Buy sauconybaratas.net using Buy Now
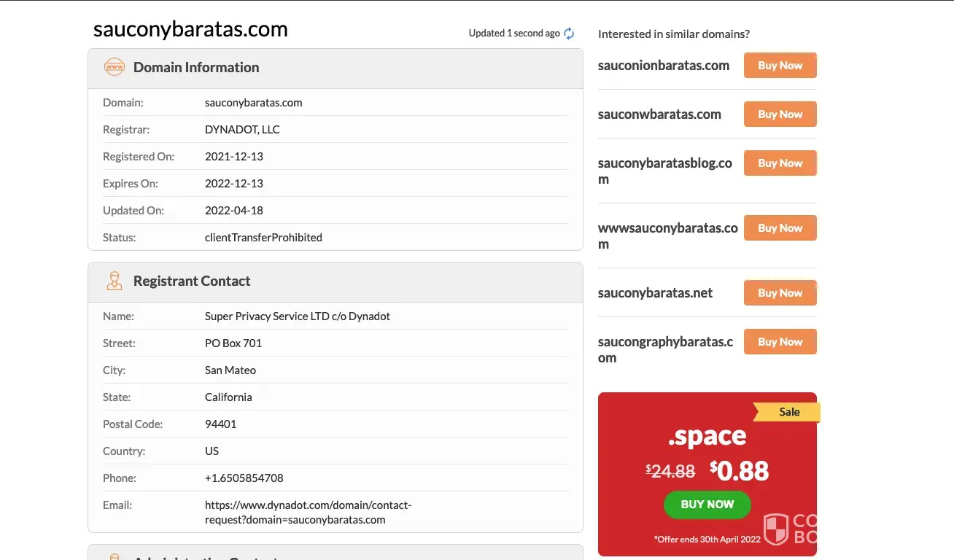 point(780,293)
